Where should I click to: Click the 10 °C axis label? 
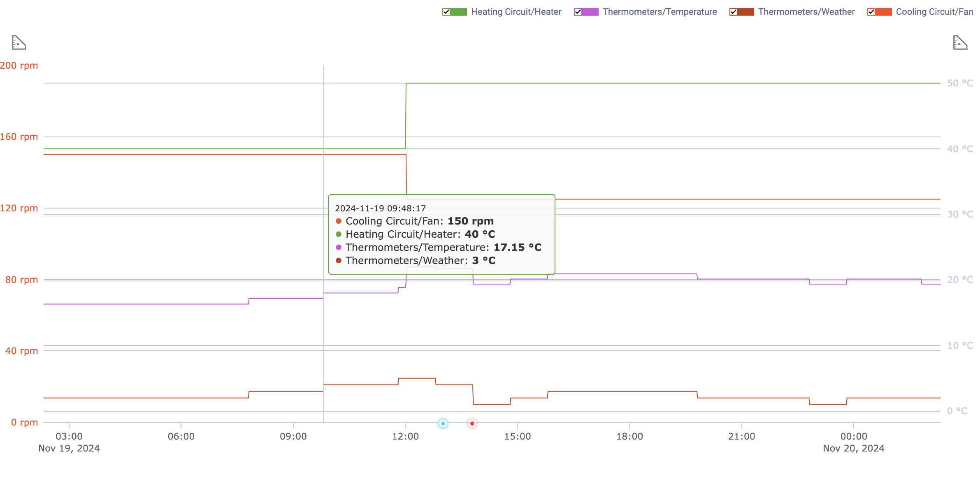pos(960,345)
